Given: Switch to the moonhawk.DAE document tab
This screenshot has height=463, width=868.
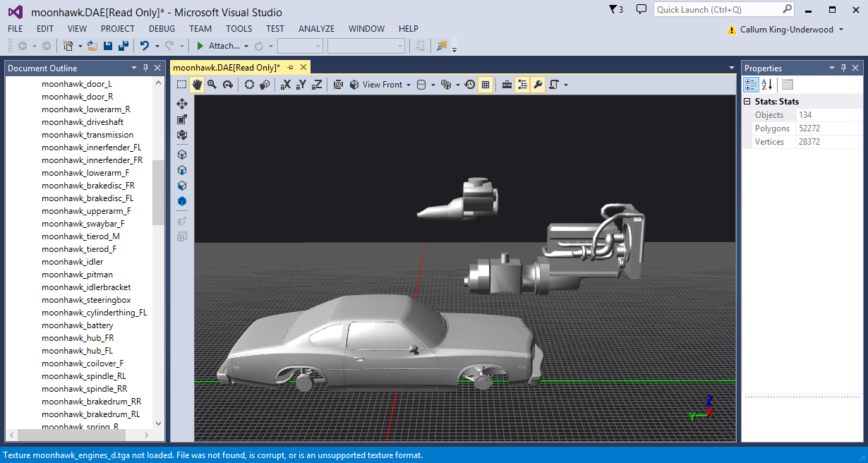Looking at the screenshot, I should pos(226,68).
